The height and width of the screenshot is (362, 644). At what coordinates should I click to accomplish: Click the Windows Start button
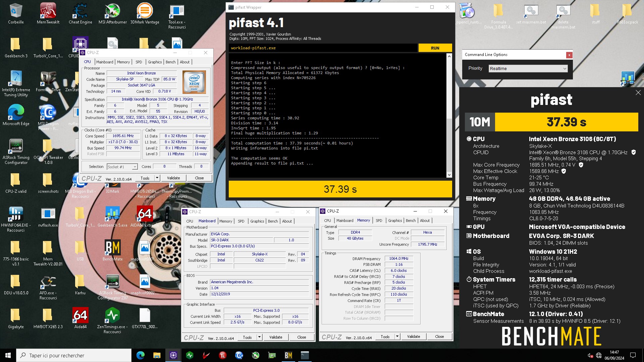pyautogui.click(x=8, y=355)
